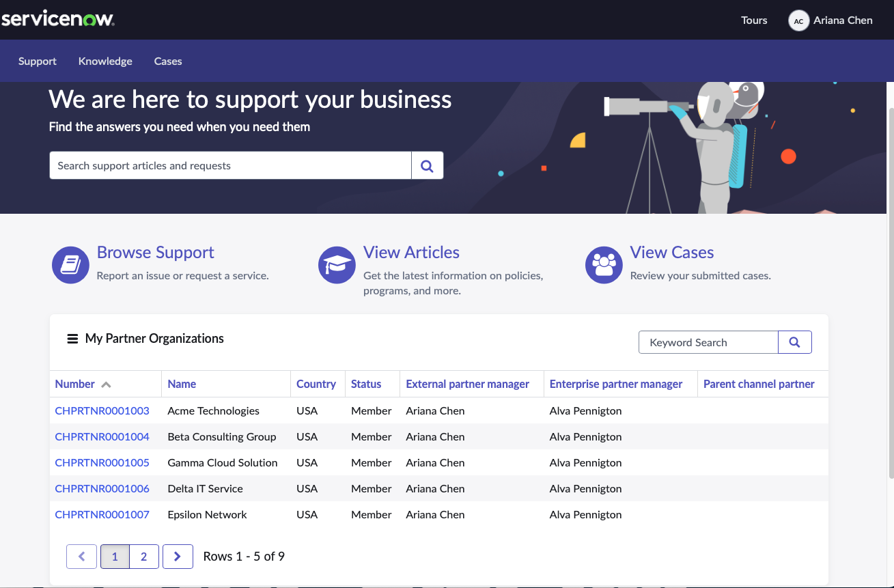
Task: Click the View Cases people icon
Action: coord(604,265)
